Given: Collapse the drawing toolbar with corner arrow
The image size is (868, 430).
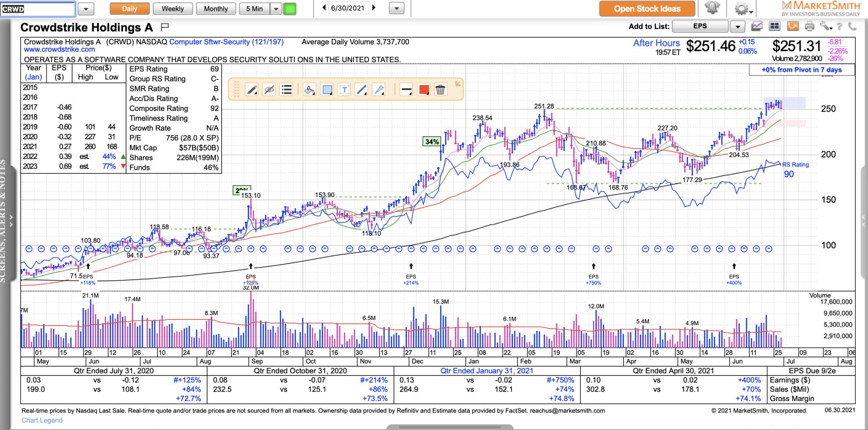Looking at the screenshot, I should [458, 84].
